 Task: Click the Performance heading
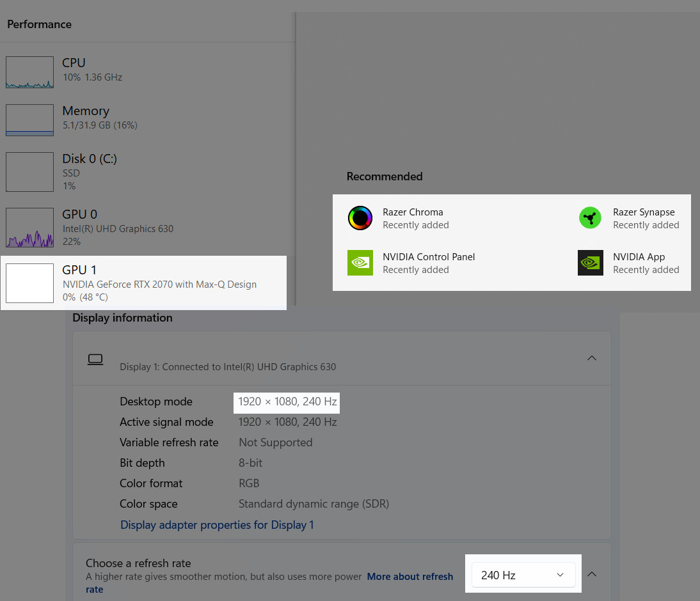(39, 24)
